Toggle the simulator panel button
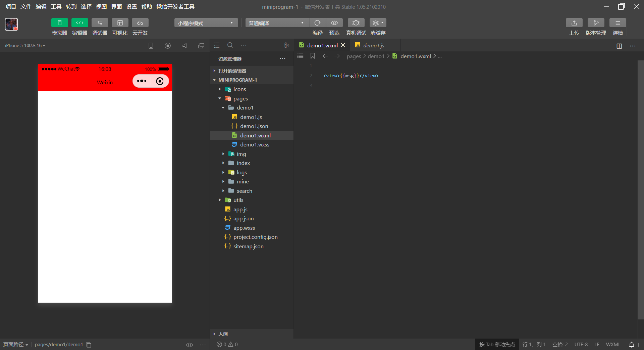Screen dimensions: 644x350 point(59,23)
